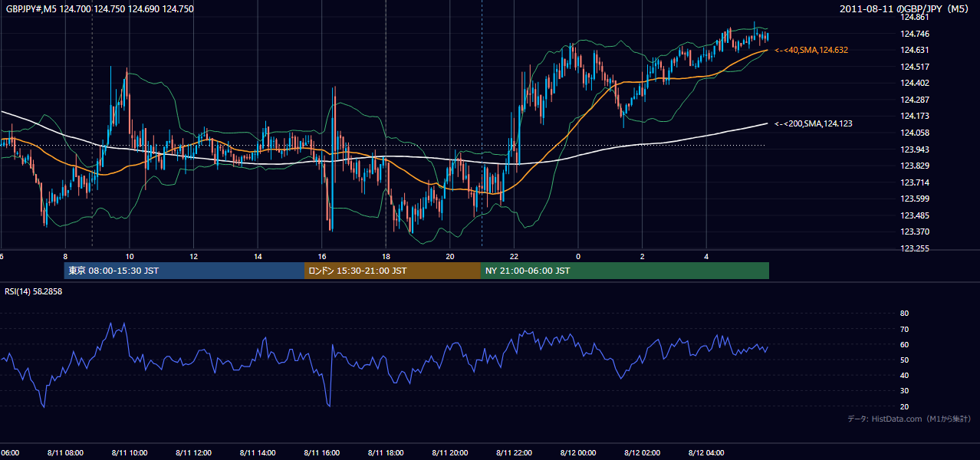Click the 8/11 18:00 date label
980x460 pixels.
[x=386, y=453]
